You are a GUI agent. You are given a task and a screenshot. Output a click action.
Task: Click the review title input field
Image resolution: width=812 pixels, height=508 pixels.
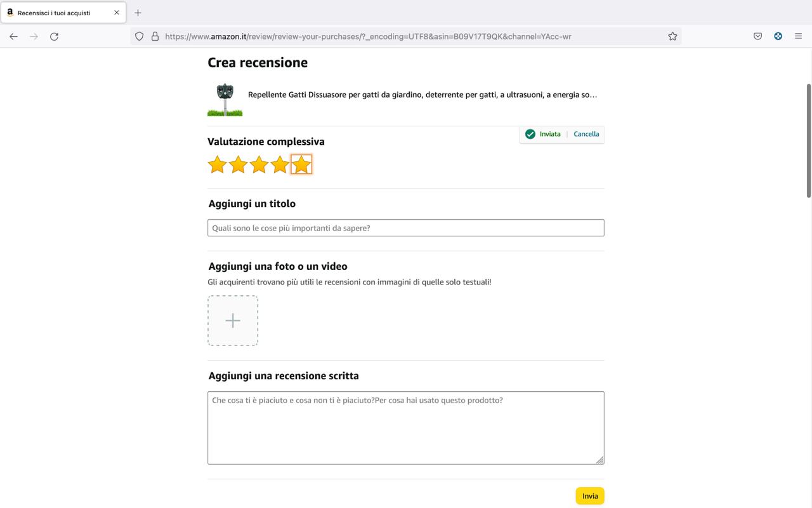pos(406,228)
